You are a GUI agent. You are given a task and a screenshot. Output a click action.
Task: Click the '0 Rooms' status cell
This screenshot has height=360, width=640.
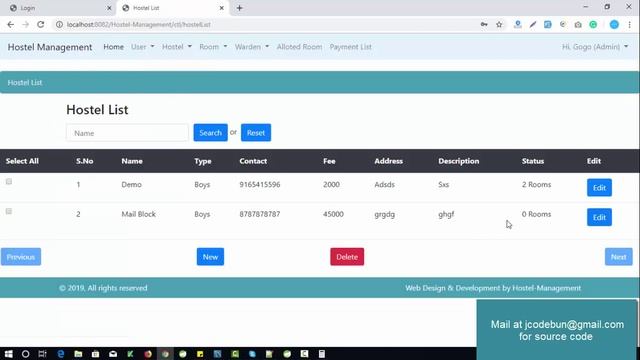(x=536, y=214)
